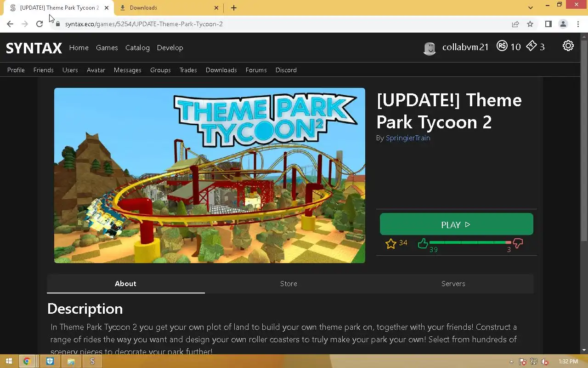Open Avatar page
This screenshot has height=368, width=588.
click(x=96, y=70)
